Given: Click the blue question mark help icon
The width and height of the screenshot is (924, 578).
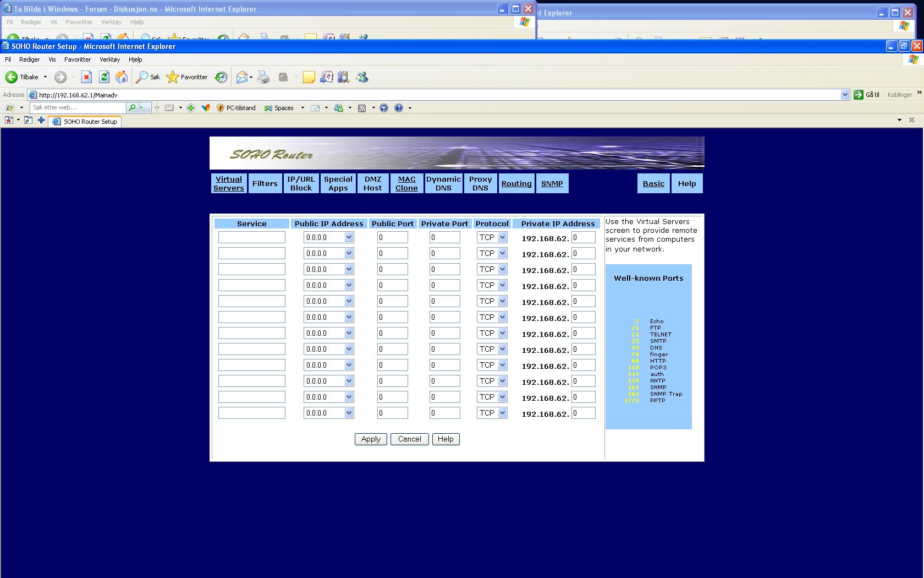Looking at the screenshot, I should coord(399,108).
